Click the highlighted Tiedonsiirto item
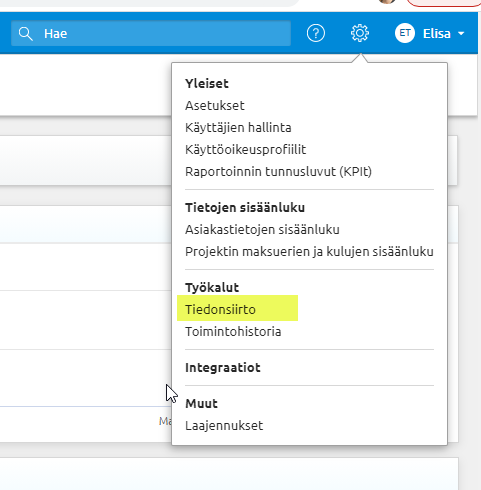Image resolution: width=481 pixels, height=490 pixels. [x=220, y=309]
